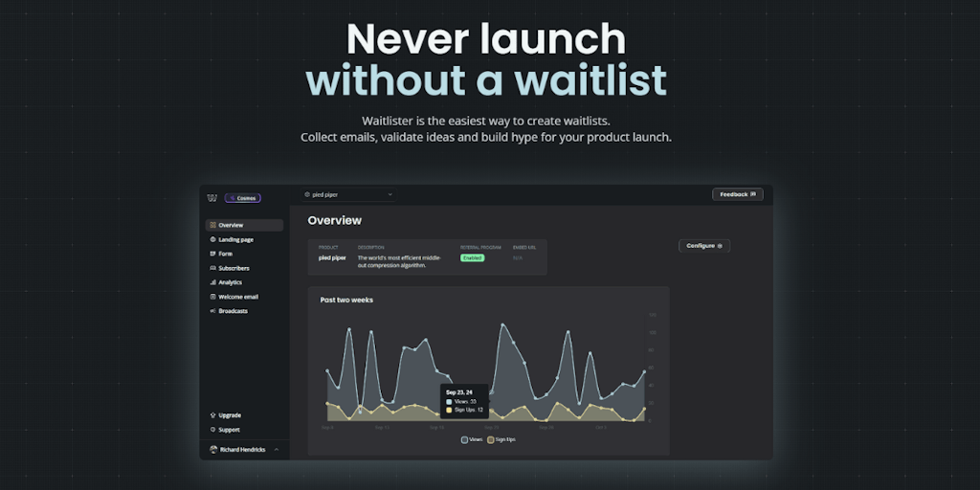This screenshot has height=490, width=980.
Task: Click the 'without a waitlist' headline
Action: pos(486,80)
